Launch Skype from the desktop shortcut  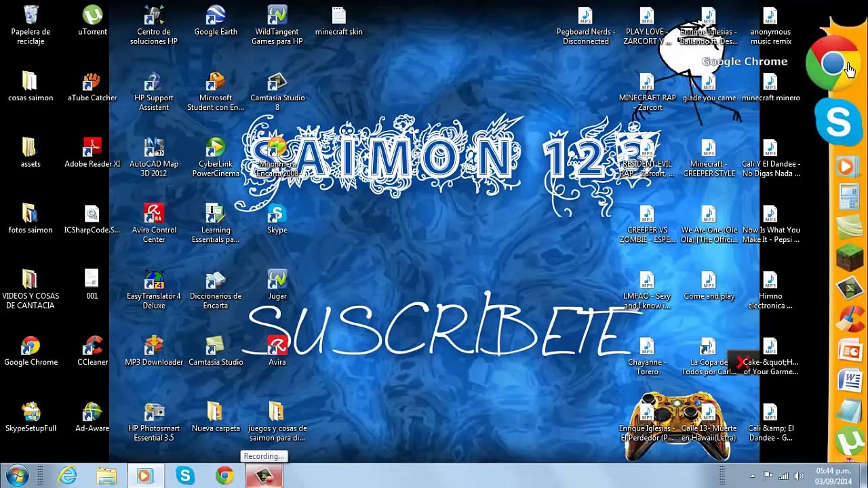coord(277,218)
